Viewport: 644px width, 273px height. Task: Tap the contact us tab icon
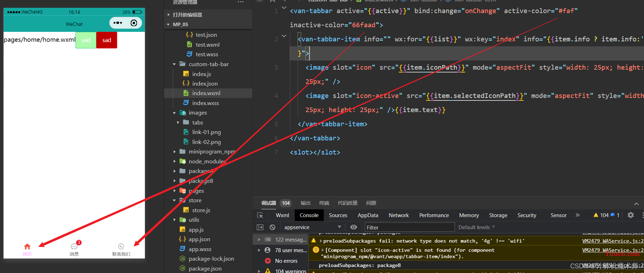pyautogui.click(x=121, y=246)
